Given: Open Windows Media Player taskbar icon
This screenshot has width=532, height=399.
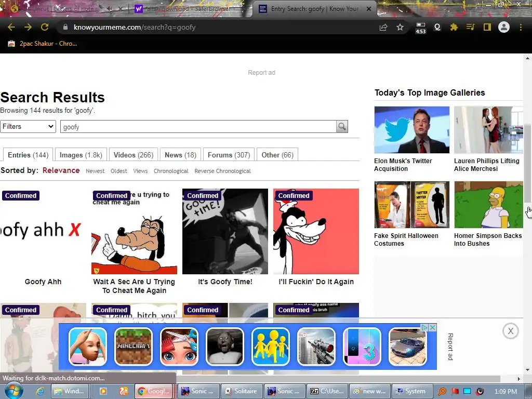Looking at the screenshot, I should (103, 391).
